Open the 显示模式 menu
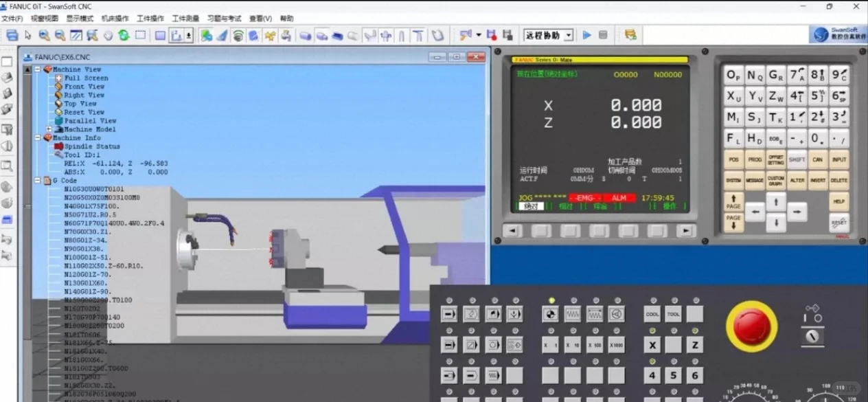Screen dimensions: 868x402 (80, 19)
